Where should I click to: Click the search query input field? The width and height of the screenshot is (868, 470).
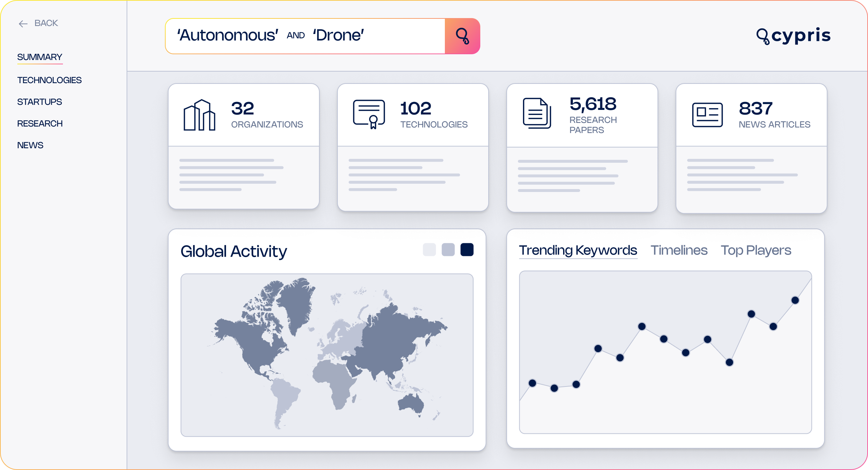[x=305, y=36]
